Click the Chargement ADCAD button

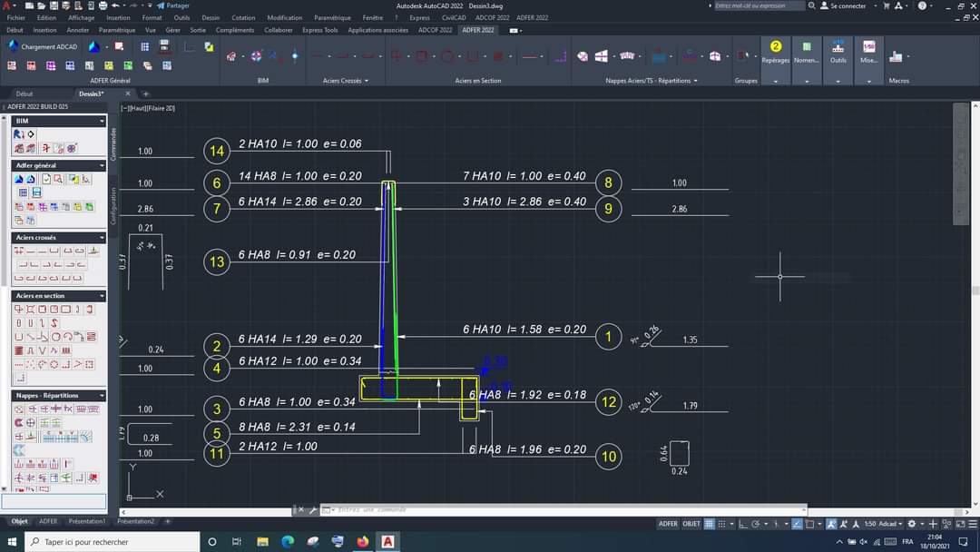(43, 46)
